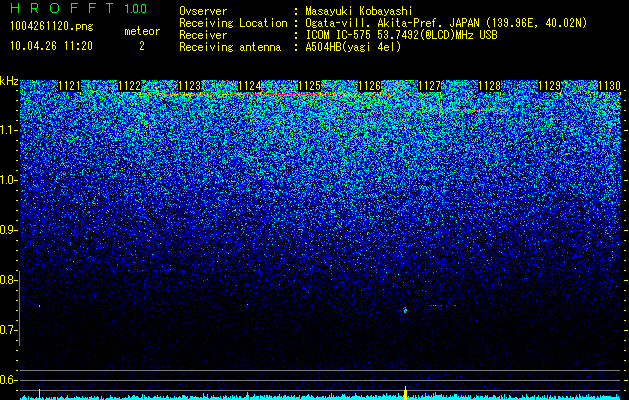Click the thin yellow spike at the power graph's left end
This screenshot has width=629, height=400.
tap(39, 394)
